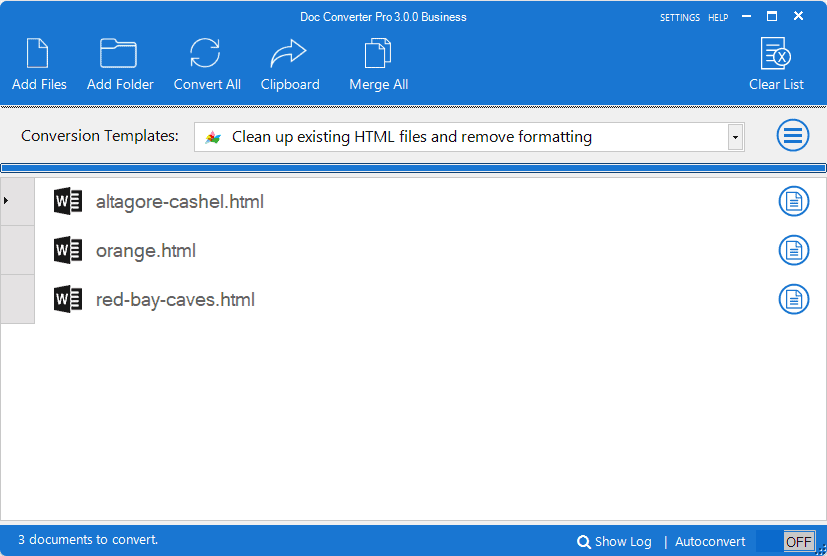
Task: Click document icon for red-bay-caves.html
Action: [x=794, y=299]
